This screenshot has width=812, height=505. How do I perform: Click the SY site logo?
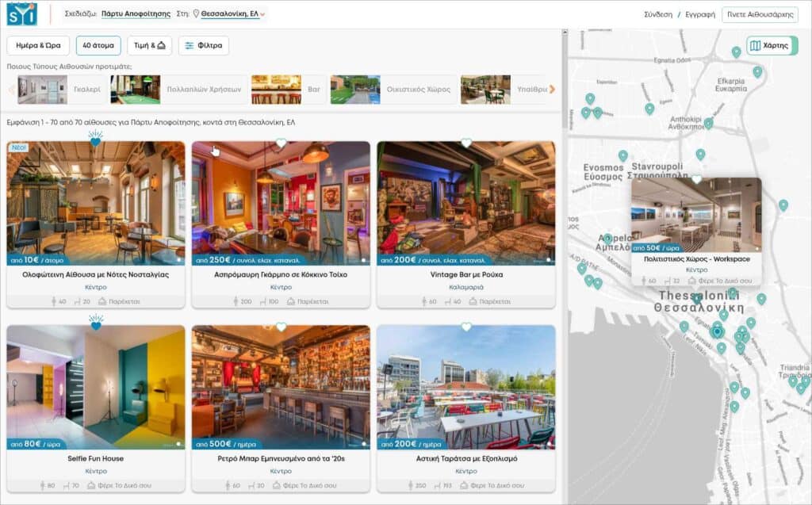[22, 14]
